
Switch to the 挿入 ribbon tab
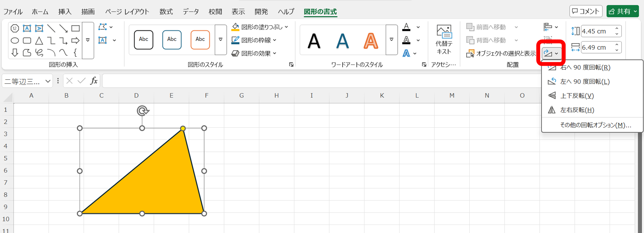click(x=65, y=12)
